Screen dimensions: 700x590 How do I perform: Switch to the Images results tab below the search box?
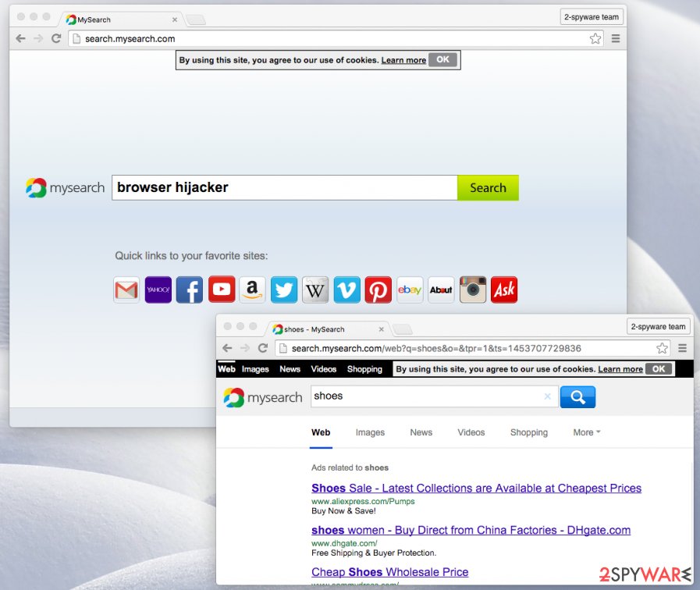pyautogui.click(x=370, y=432)
